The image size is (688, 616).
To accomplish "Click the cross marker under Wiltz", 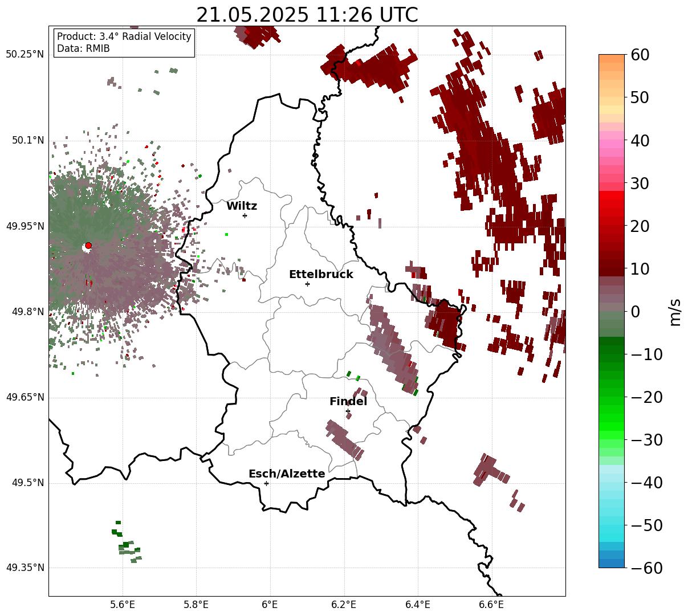I will click(x=245, y=215).
